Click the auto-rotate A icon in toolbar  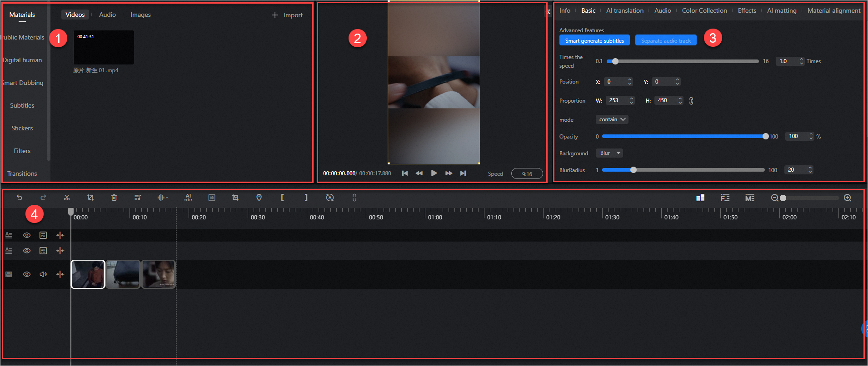[330, 198]
